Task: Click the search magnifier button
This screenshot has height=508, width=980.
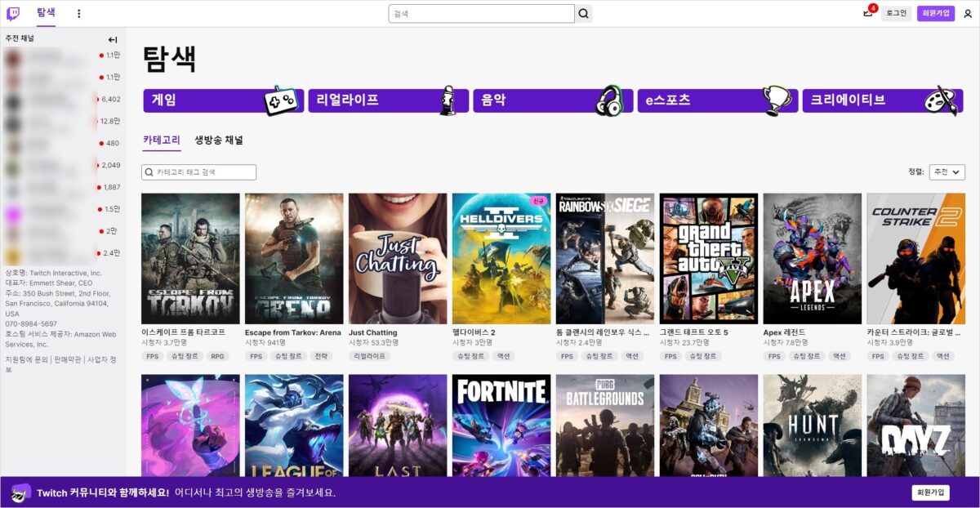Action: 583,14
